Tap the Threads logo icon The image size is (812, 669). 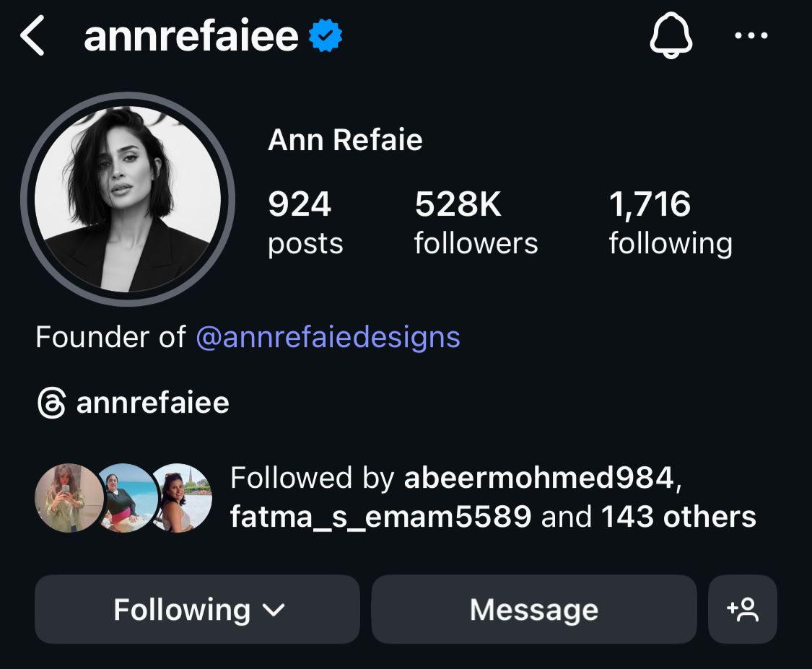point(52,403)
